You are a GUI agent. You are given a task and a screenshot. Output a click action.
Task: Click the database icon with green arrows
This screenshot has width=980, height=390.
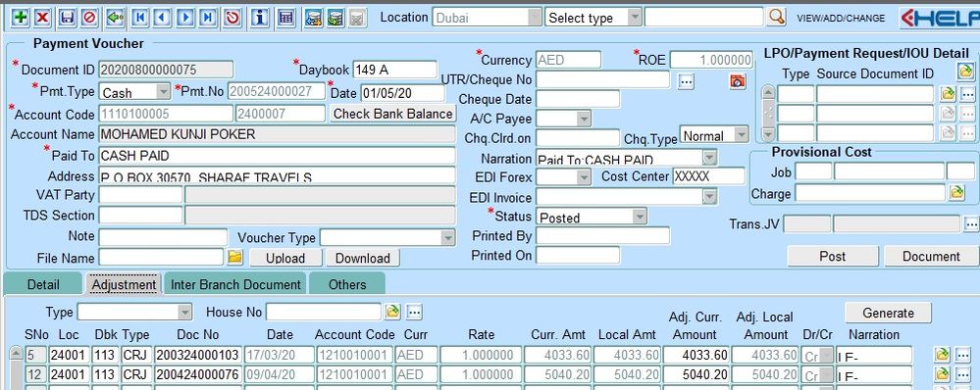click(335, 18)
